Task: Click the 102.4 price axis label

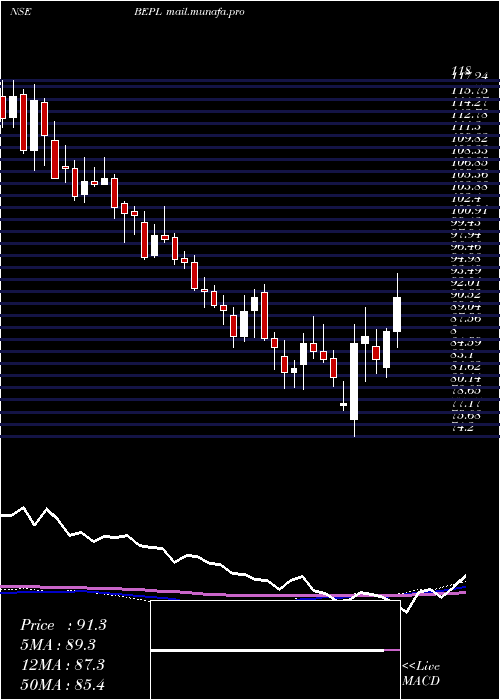Action: pyautogui.click(x=467, y=199)
